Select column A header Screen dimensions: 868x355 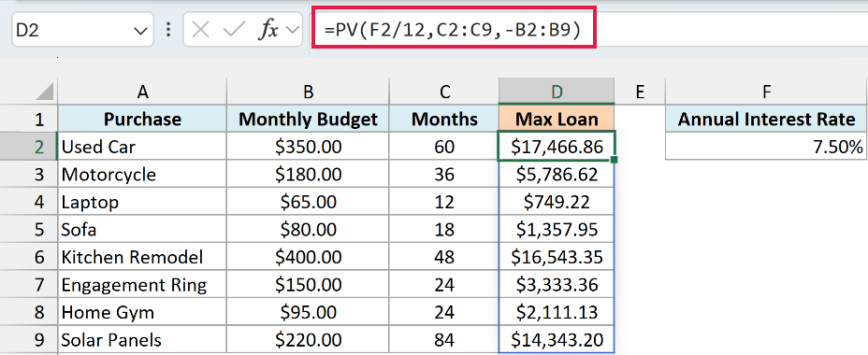(142, 92)
